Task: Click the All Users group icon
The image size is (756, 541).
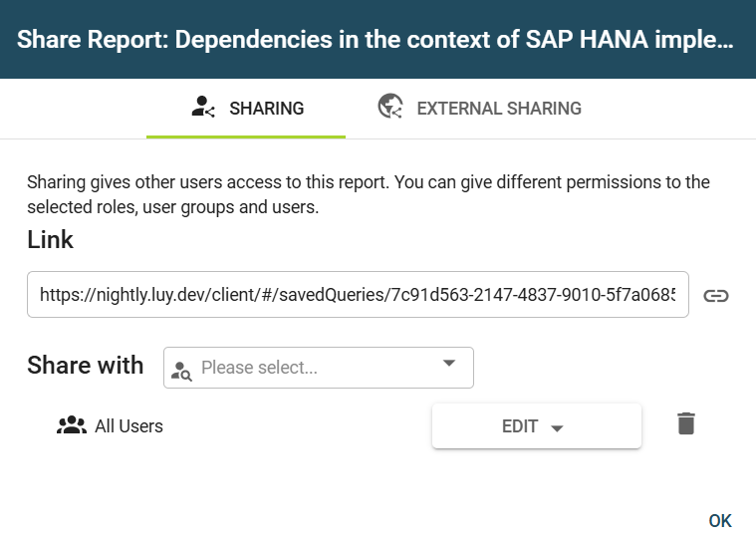Action: (72, 426)
